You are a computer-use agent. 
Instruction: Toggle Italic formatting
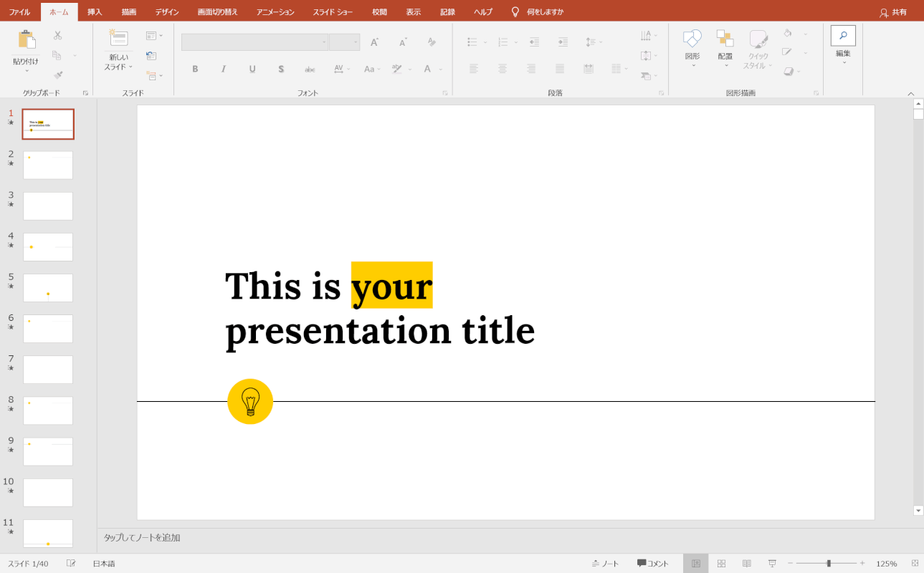click(x=224, y=69)
